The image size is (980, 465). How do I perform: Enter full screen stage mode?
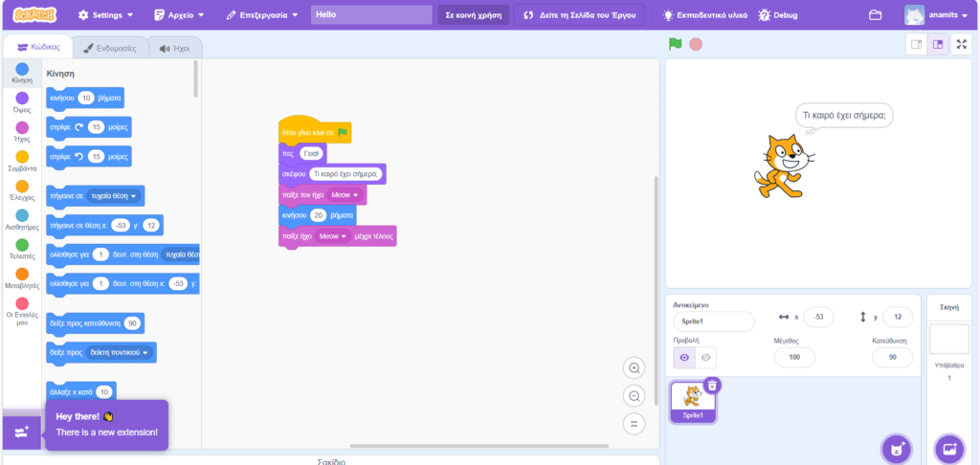pos(961,44)
